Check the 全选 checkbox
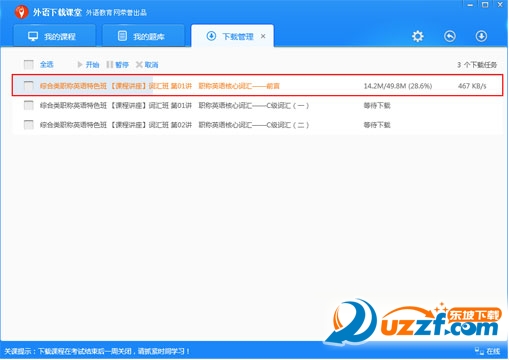 click(29, 64)
